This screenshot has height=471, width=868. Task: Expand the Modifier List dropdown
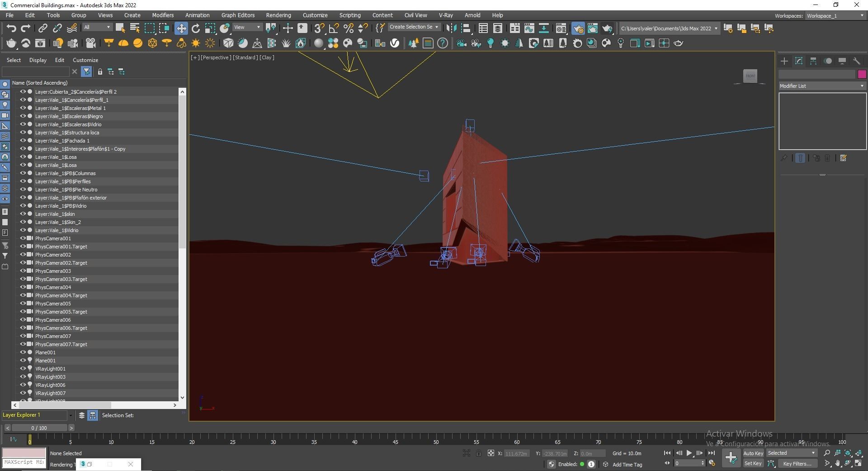coord(822,86)
